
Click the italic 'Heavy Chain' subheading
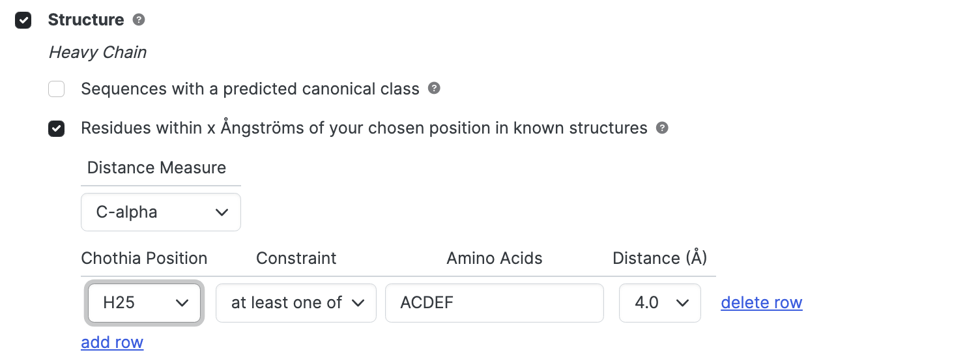point(98,52)
